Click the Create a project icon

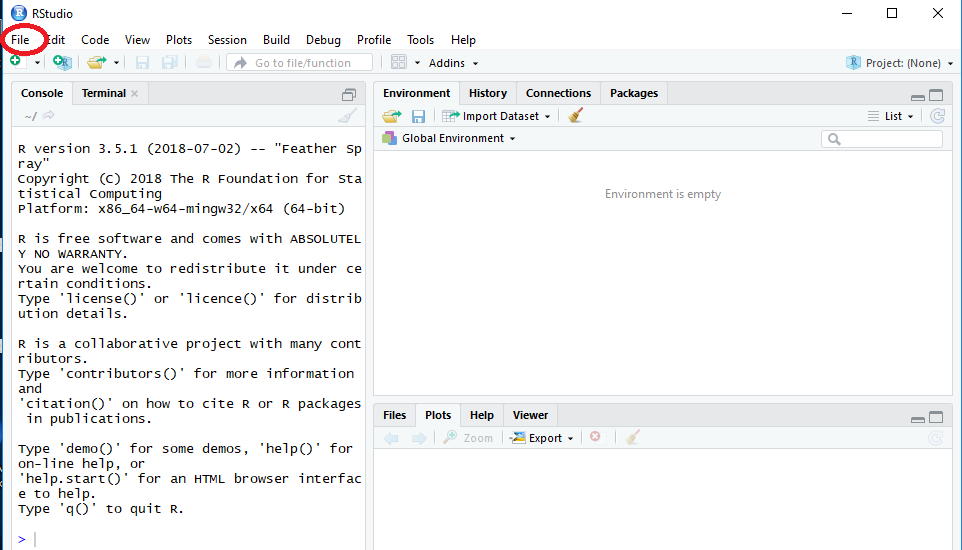click(x=62, y=62)
